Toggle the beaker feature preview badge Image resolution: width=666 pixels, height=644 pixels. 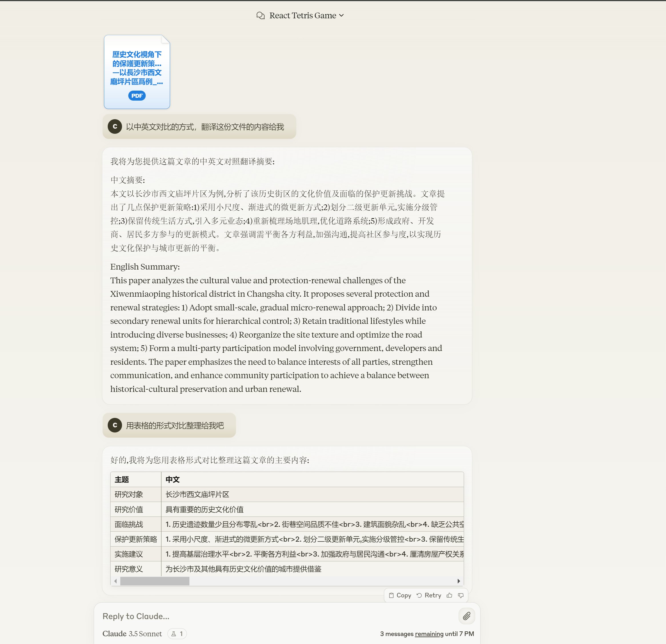(x=177, y=634)
